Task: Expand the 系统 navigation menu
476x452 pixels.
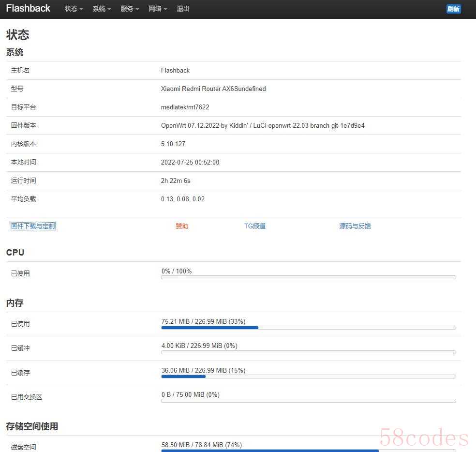Action: pos(102,9)
